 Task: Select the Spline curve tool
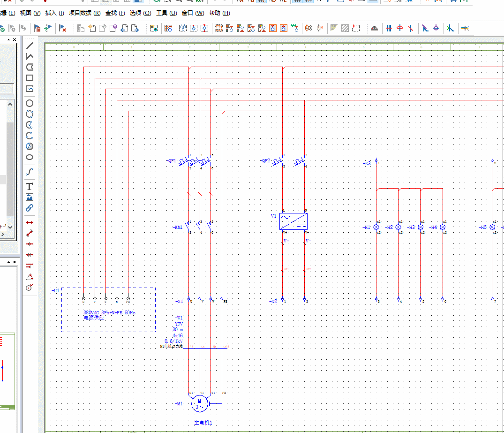coord(30,172)
